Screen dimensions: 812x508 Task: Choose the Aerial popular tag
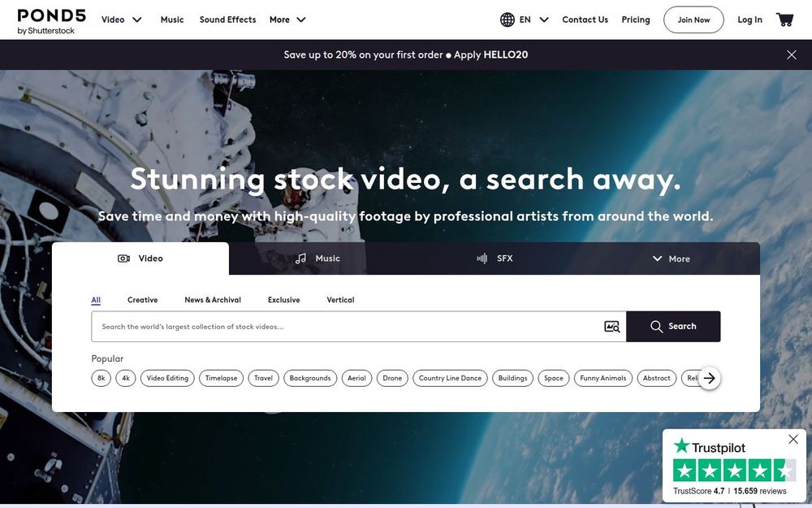[x=356, y=379]
